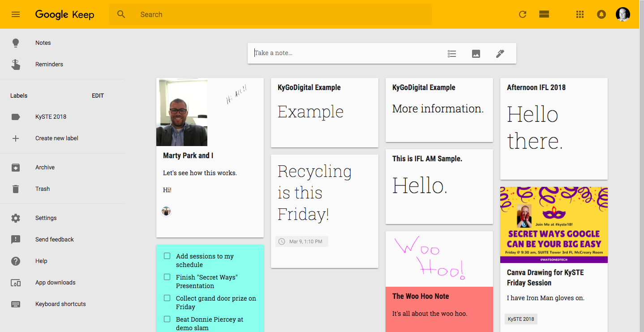Image resolution: width=644 pixels, height=332 pixels.
Task: Open the hamburger main menu
Action: click(x=16, y=14)
